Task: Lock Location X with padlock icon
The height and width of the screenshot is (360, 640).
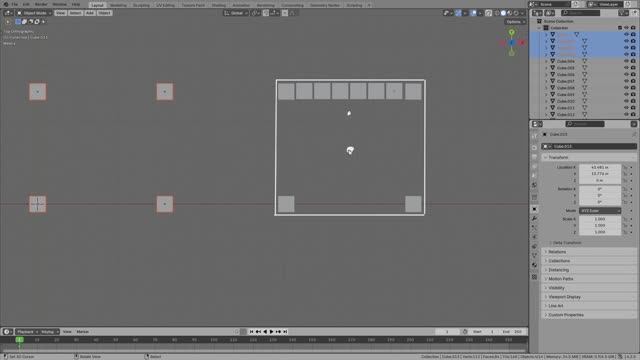Action: [x=624, y=167]
